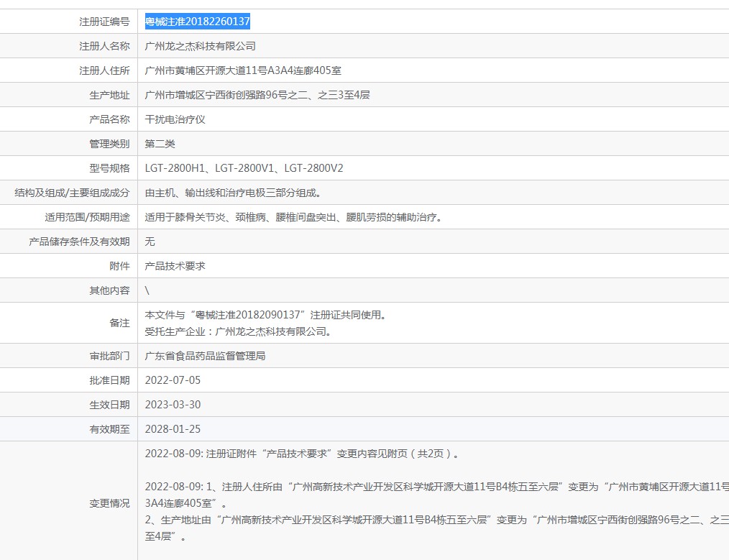Click the backslash value in 其他内容 row

tap(147, 291)
